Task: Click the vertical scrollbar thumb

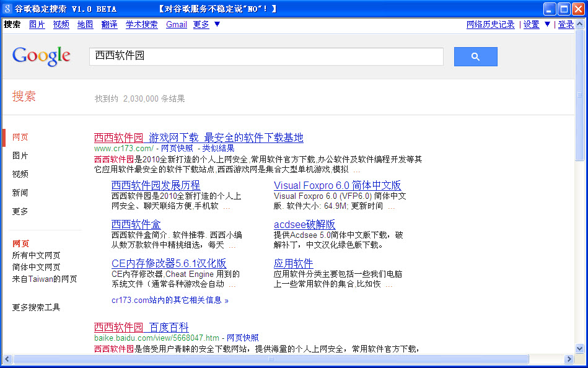Action: pyautogui.click(x=580, y=95)
